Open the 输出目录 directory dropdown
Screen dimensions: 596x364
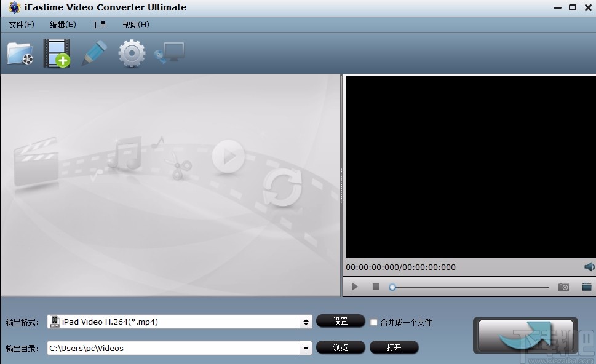coord(306,348)
